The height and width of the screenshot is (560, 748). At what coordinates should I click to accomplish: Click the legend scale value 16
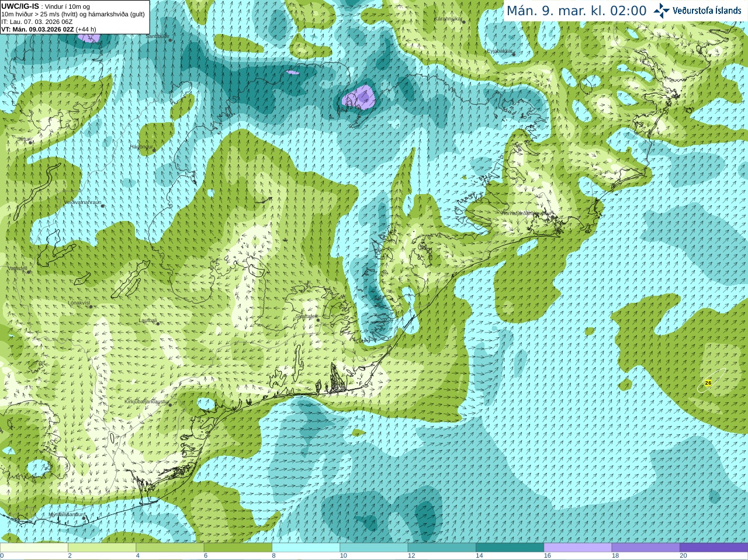coord(547,556)
